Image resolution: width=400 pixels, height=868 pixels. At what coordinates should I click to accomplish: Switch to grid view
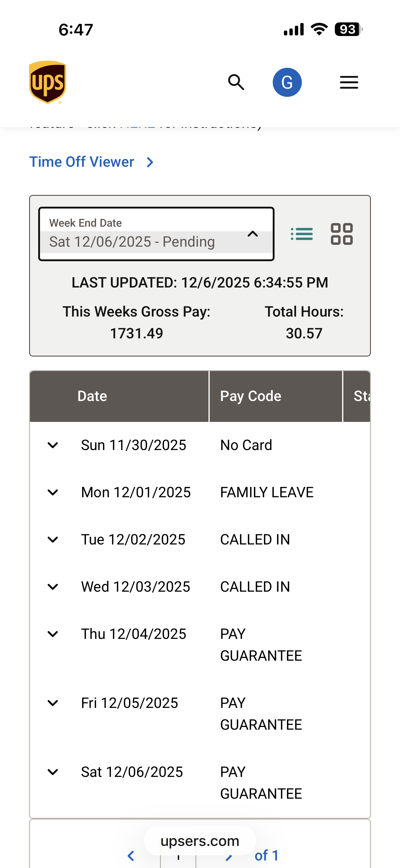[342, 234]
